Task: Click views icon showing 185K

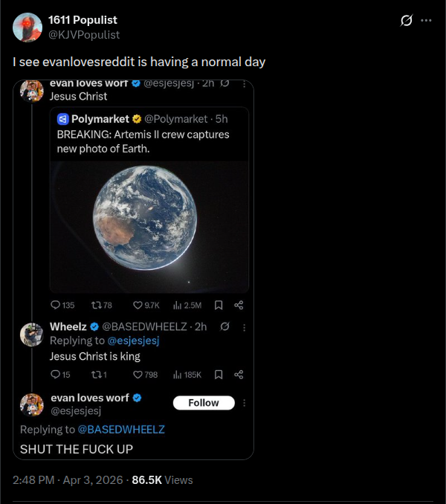Action: 178,375
